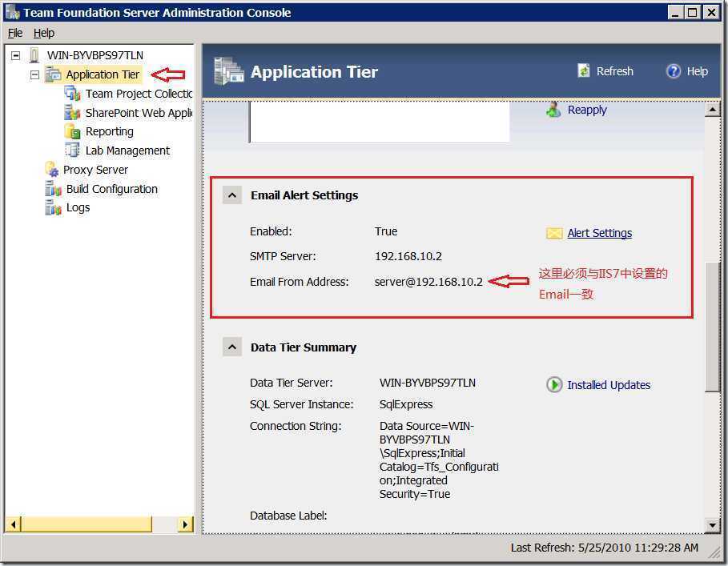The image size is (728, 566).
Task: Collapse the Application Tier tree node
Action: pos(34,74)
